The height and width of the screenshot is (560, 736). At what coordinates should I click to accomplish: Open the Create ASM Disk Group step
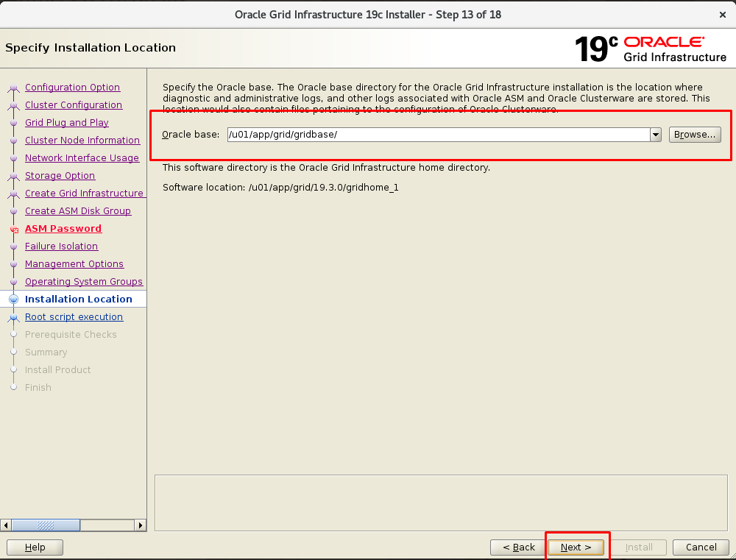(x=78, y=211)
